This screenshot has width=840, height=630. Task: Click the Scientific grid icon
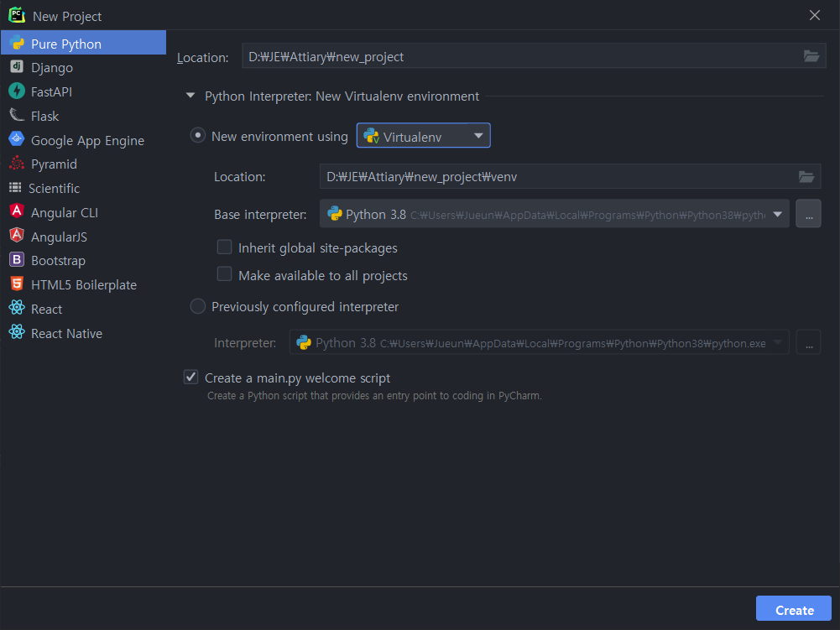coord(15,188)
